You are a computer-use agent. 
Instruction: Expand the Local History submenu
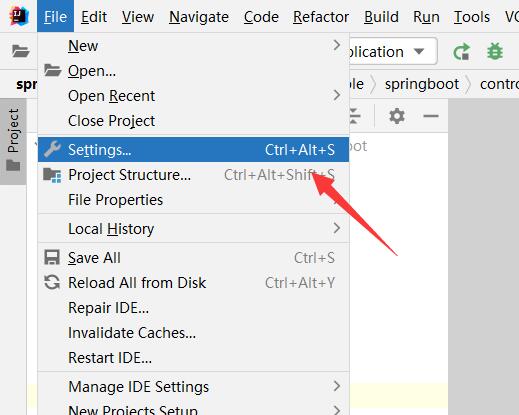coord(193,229)
